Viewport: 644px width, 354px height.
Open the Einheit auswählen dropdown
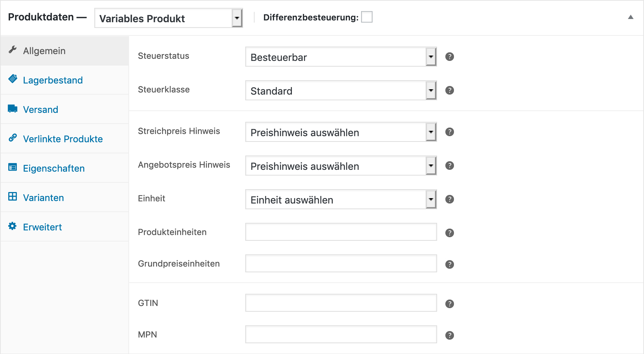pos(341,199)
